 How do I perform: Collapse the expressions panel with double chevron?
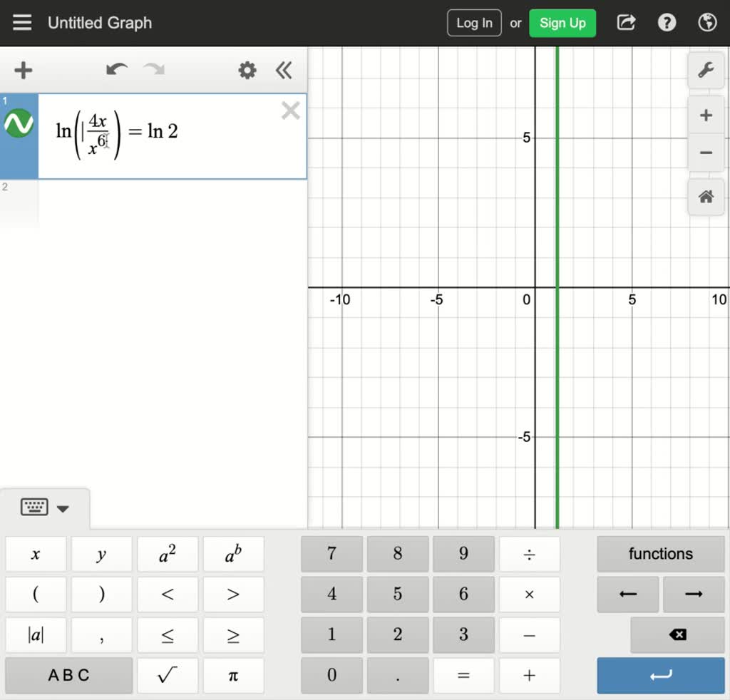[x=283, y=70]
